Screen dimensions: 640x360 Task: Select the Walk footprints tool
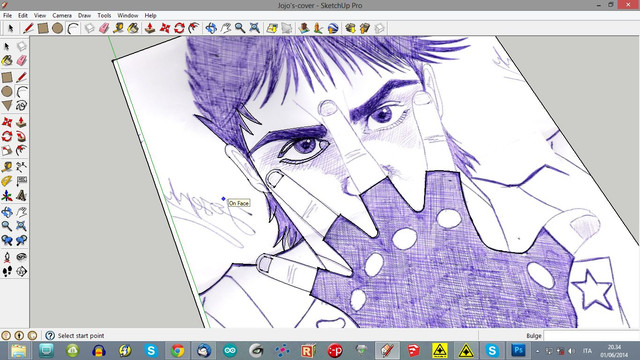[x=7, y=271]
